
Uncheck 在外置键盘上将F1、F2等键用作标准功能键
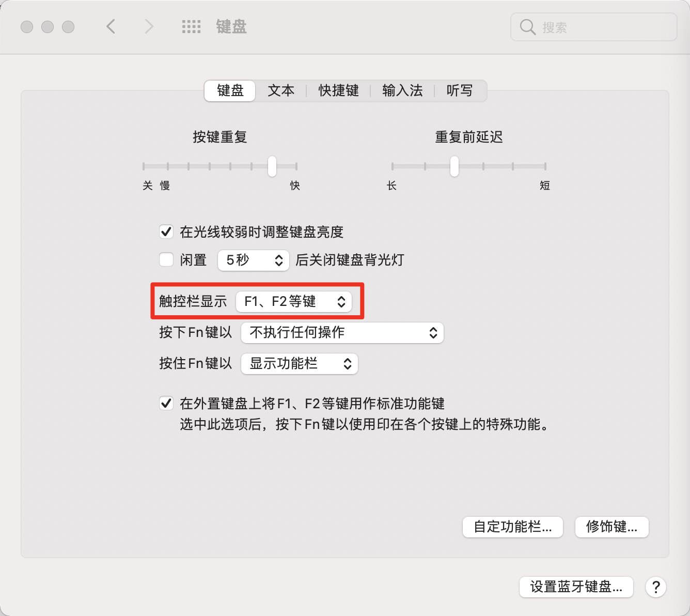pyautogui.click(x=166, y=403)
